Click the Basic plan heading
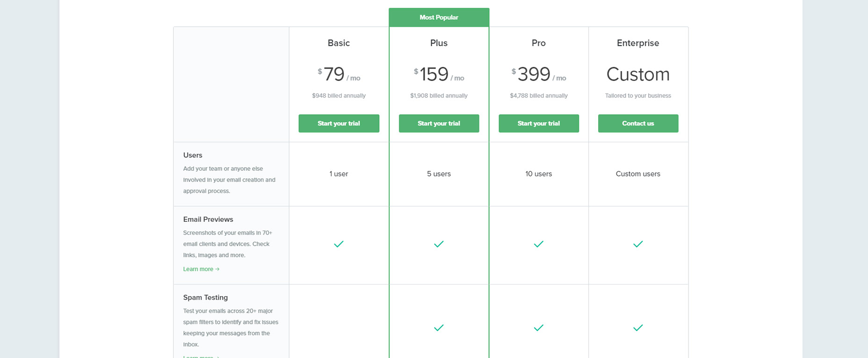The width and height of the screenshot is (868, 358). coord(339,43)
